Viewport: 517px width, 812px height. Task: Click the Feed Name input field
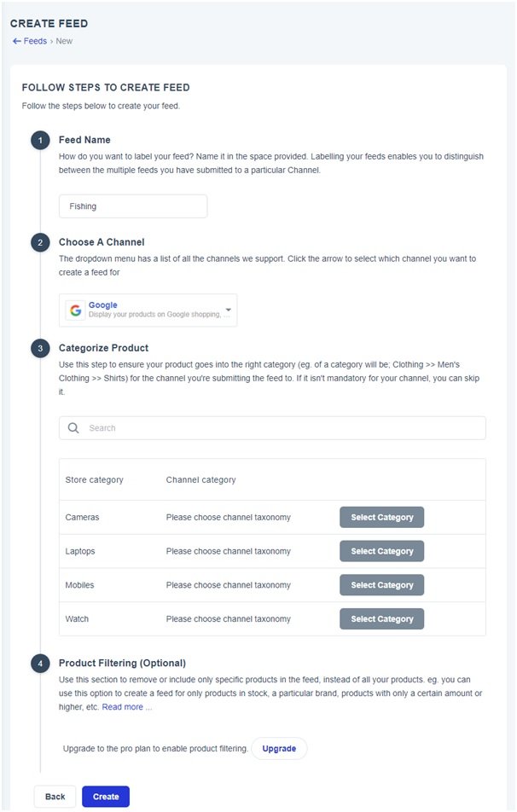[133, 206]
